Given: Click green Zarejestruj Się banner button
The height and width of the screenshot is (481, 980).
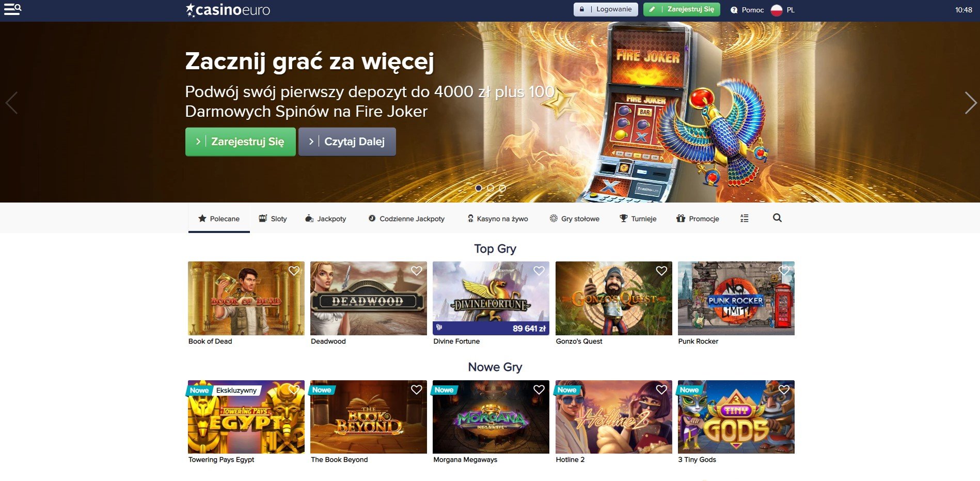Looking at the screenshot, I should (x=241, y=142).
